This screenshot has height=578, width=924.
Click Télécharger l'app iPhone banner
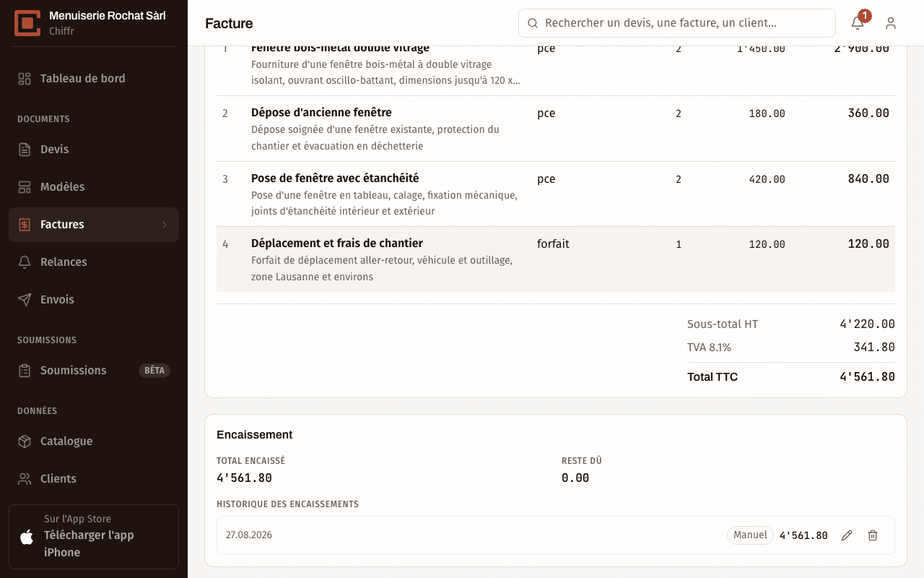[94, 537]
